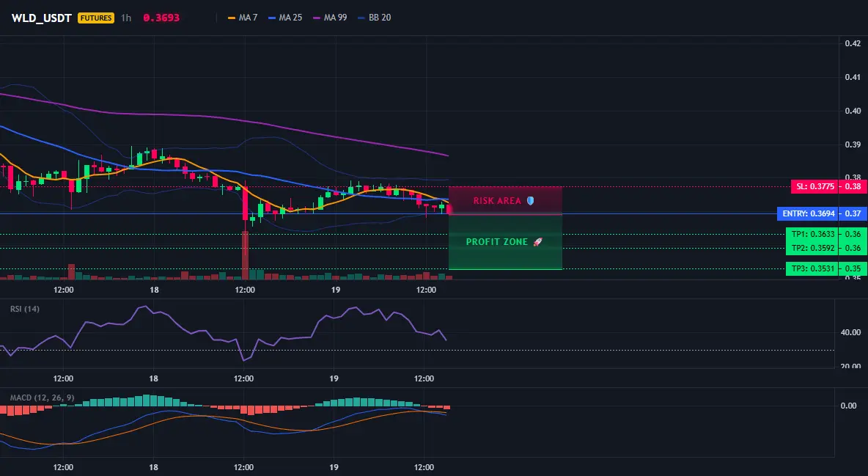This screenshot has width=868, height=476.
Task: Click the 0.00 MACD axis value
Action: [x=849, y=406]
